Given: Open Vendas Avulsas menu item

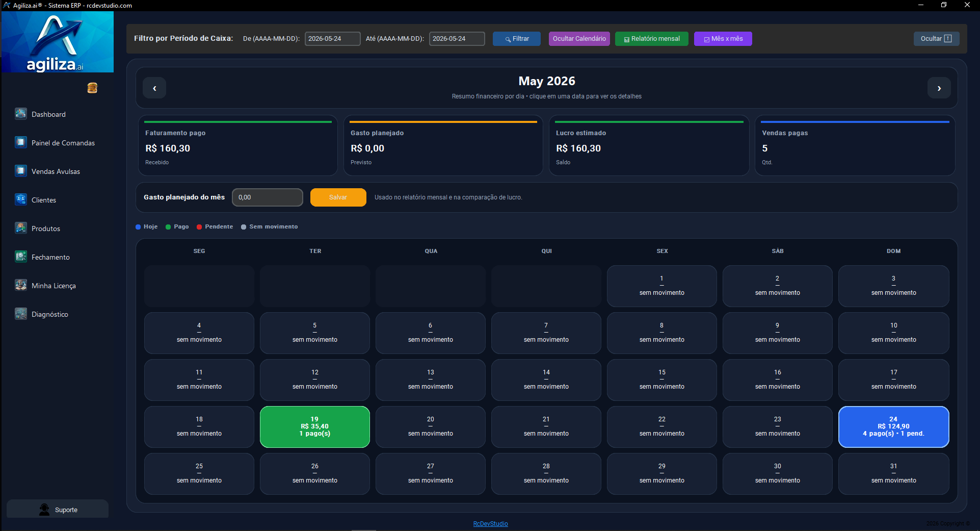Looking at the screenshot, I should tap(56, 171).
